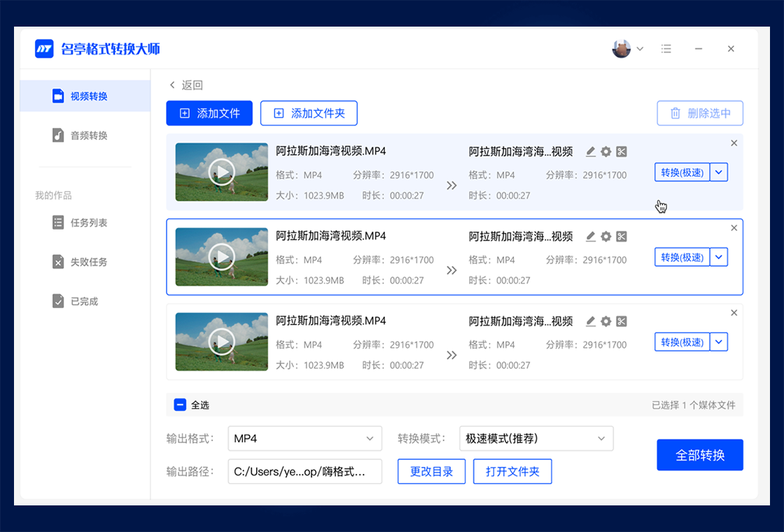The image size is (784, 532).
Task: Click the user avatar in title bar
Action: pyautogui.click(x=621, y=49)
